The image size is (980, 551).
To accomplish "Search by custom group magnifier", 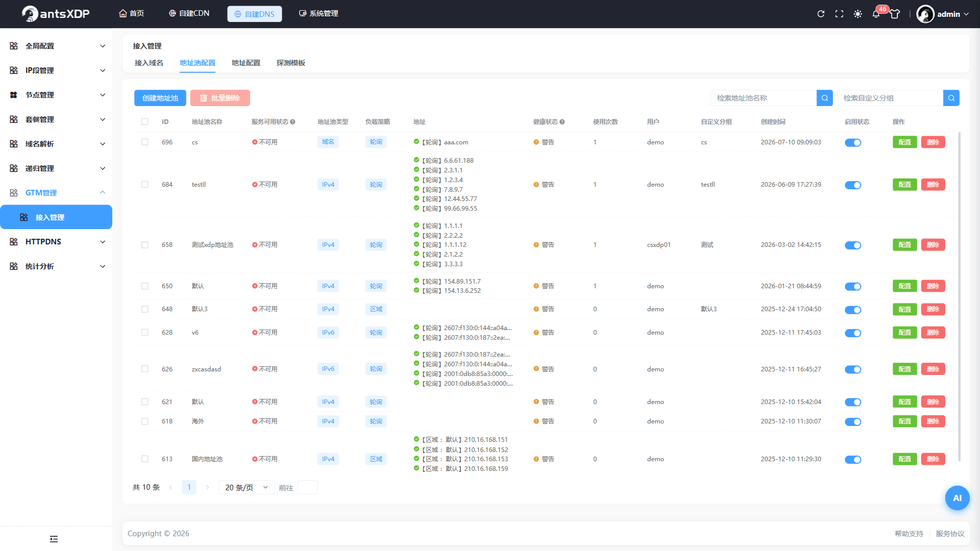I will point(951,98).
